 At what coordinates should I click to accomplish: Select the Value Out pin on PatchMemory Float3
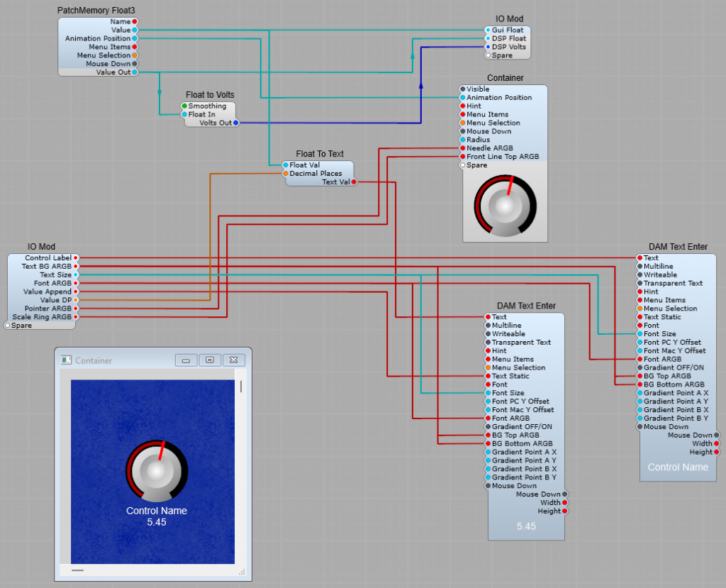[x=135, y=72]
